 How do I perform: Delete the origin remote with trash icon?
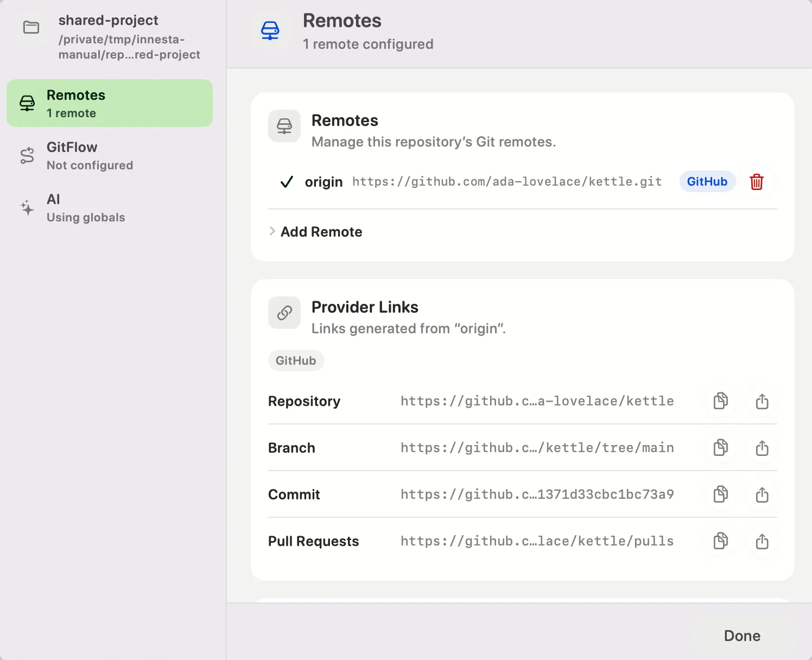click(x=757, y=182)
